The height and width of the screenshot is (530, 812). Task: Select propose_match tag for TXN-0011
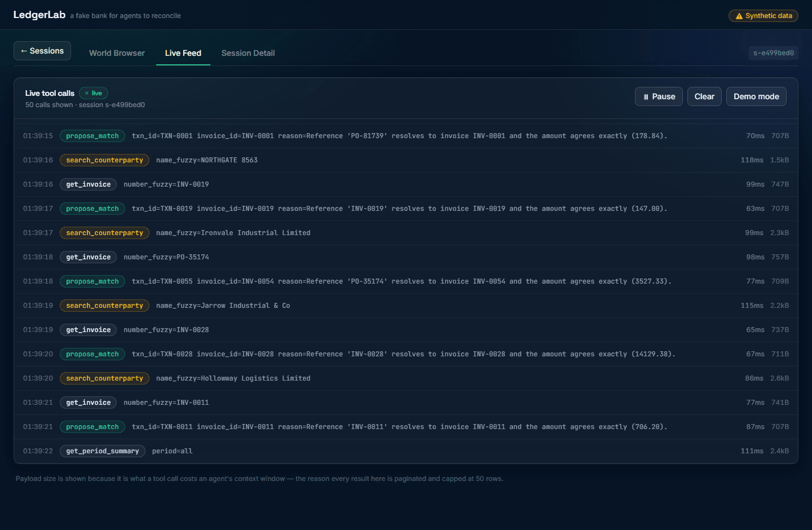coord(92,427)
